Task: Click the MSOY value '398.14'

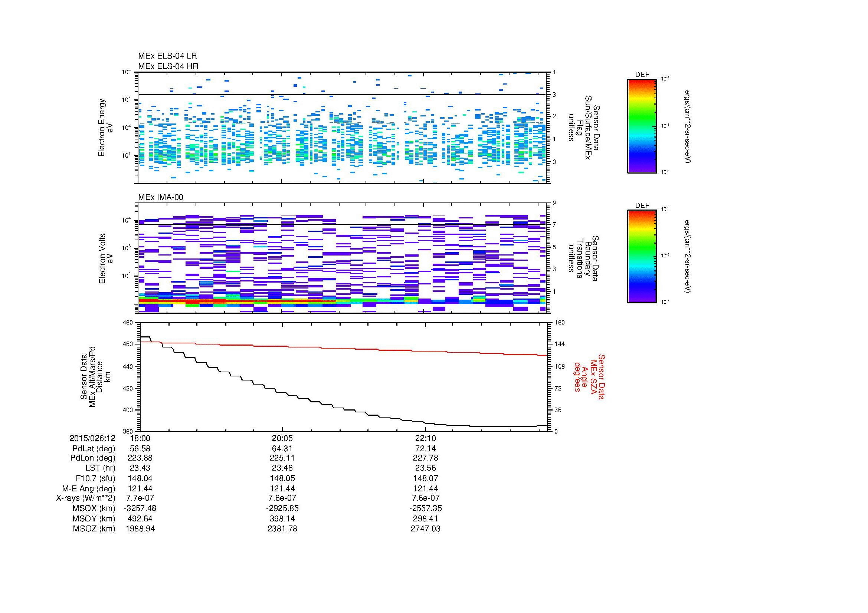Action: point(282,518)
